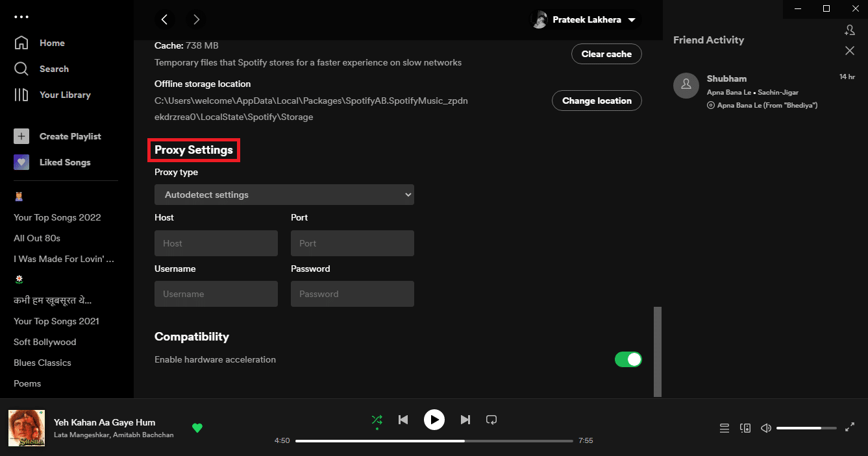Click the Home house icon
868x456 pixels.
pos(21,43)
